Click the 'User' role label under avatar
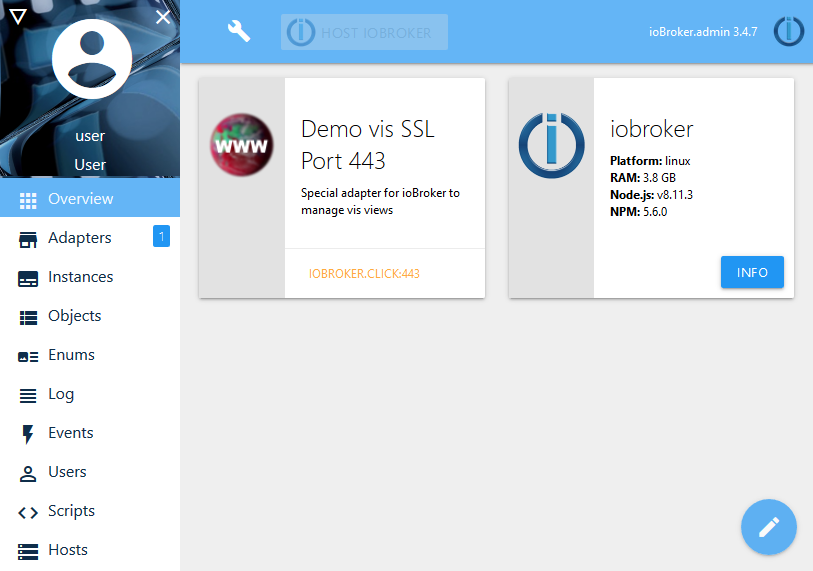The width and height of the screenshot is (813, 571). pyautogui.click(x=90, y=165)
